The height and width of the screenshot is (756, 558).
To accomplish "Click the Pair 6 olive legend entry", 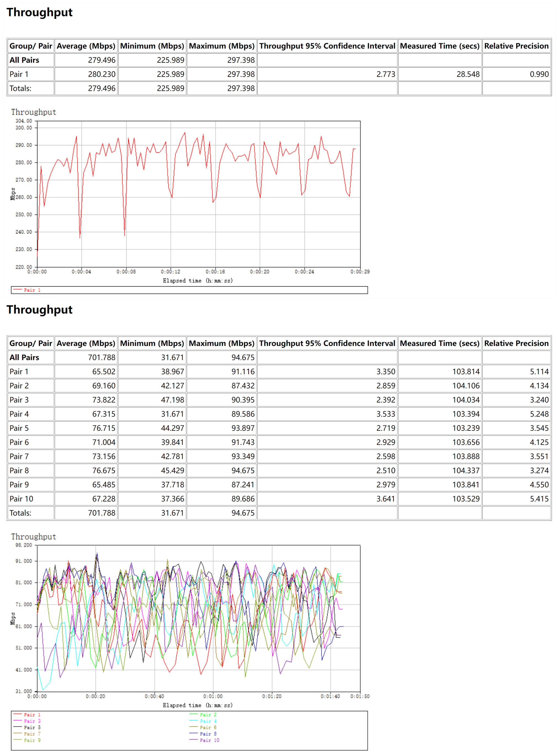I will coord(208,727).
